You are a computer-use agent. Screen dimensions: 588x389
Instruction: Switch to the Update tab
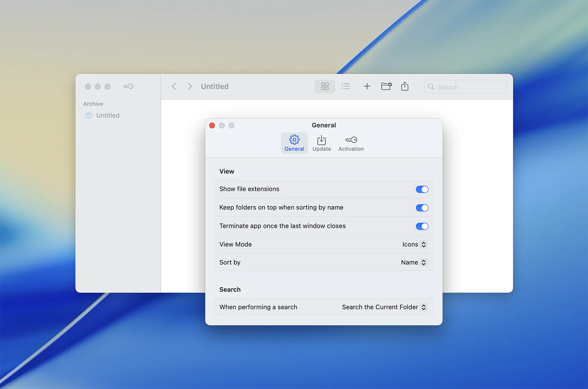tap(321, 143)
